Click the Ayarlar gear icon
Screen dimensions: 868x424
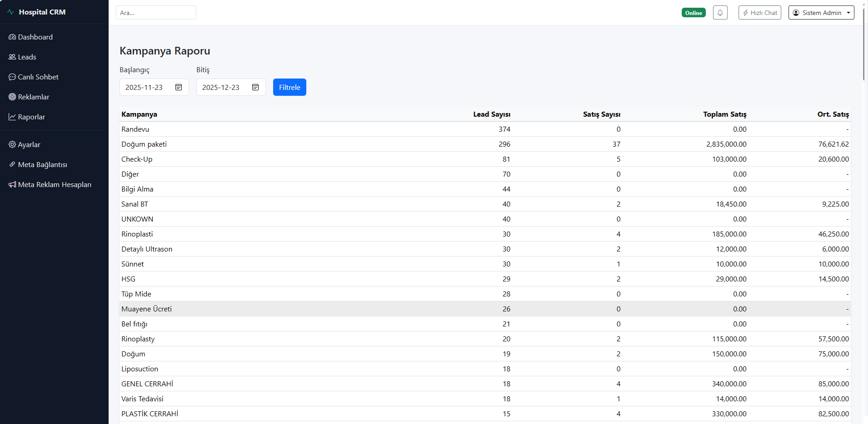12,145
